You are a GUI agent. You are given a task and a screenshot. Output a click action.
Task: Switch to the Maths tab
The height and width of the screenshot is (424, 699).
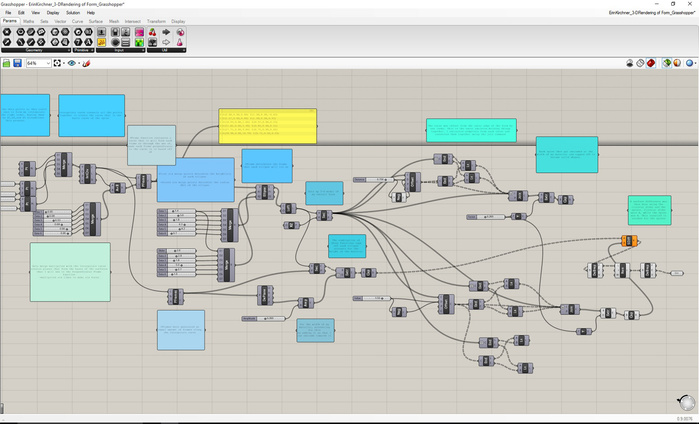29,21
